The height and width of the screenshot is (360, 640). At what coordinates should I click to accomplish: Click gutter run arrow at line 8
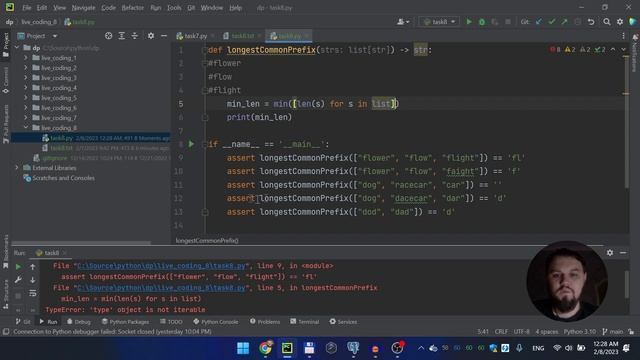pyautogui.click(x=191, y=144)
